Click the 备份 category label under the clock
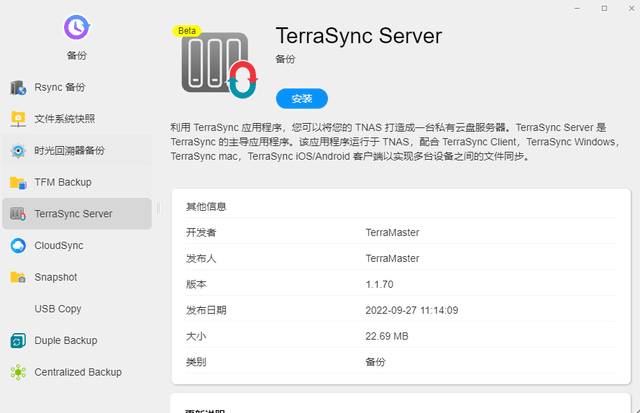 [x=77, y=56]
